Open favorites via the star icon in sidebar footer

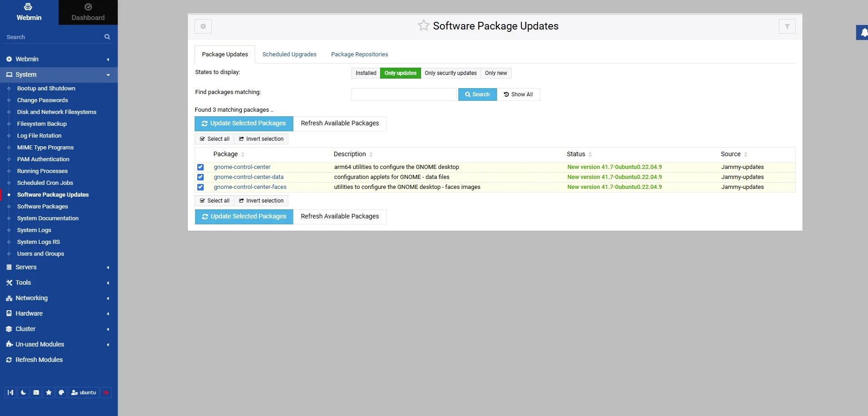coord(49,392)
